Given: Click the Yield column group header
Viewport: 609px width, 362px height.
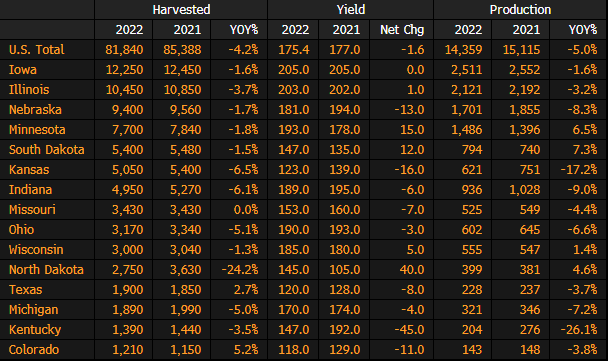Looking at the screenshot, I should [x=350, y=10].
